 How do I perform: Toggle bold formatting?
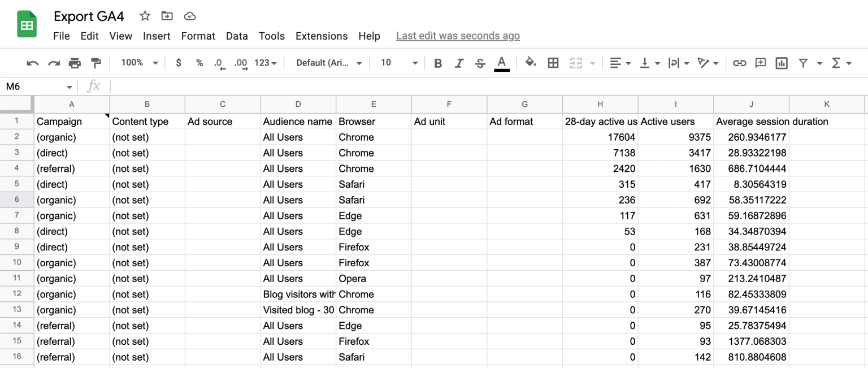438,63
